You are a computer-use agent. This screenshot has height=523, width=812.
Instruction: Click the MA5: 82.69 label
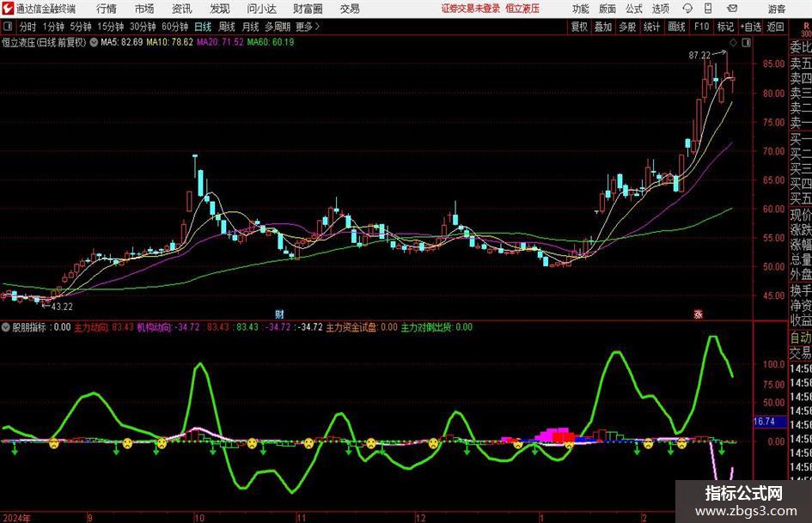(122, 42)
